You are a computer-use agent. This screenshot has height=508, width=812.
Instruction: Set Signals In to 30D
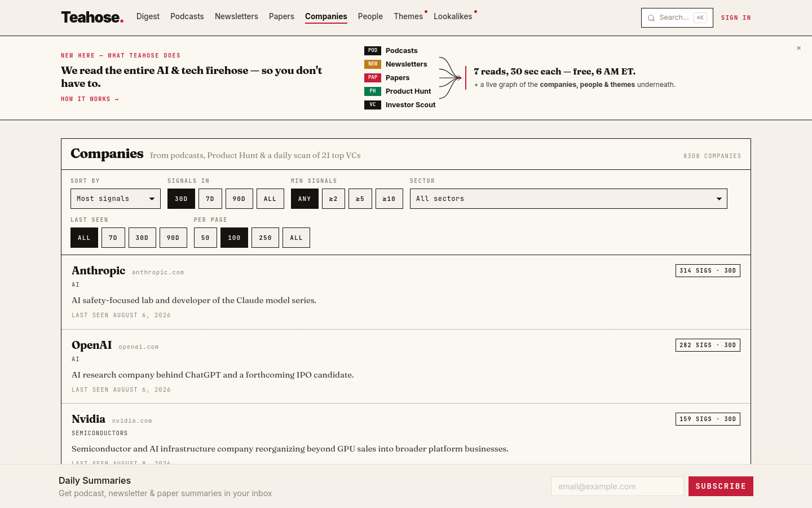(181, 199)
